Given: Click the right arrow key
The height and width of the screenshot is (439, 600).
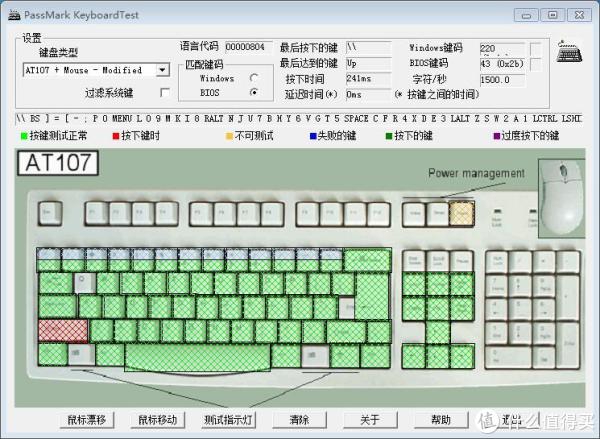Looking at the screenshot, I should (x=462, y=357).
